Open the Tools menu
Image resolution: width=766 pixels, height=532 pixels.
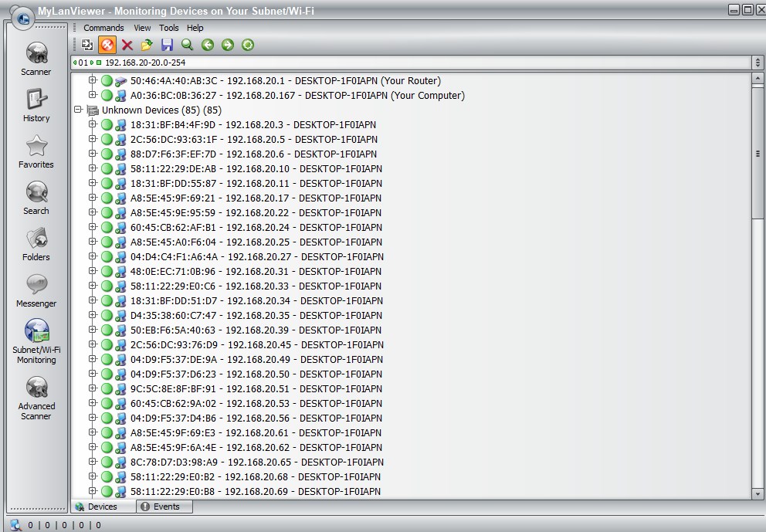pyautogui.click(x=168, y=28)
